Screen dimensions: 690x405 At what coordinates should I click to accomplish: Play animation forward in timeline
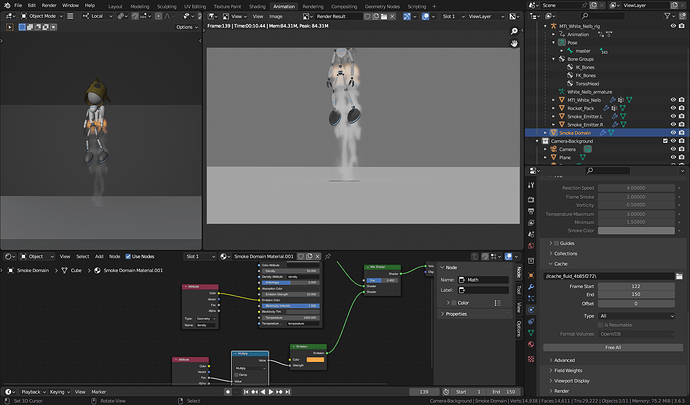click(x=271, y=392)
